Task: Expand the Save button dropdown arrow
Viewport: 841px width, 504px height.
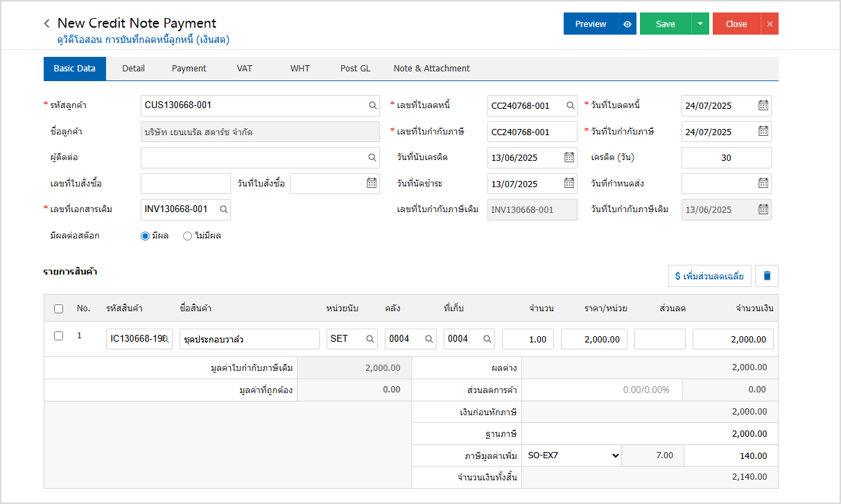Action: pyautogui.click(x=700, y=24)
